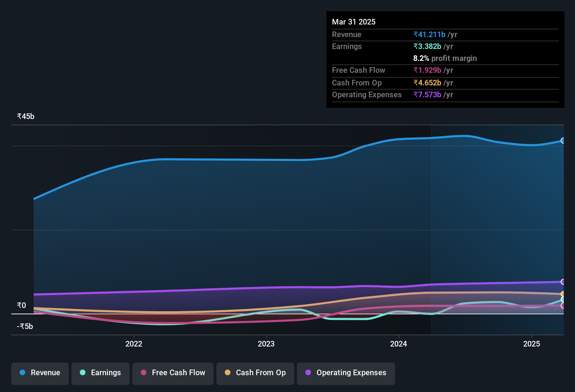
Task: Click the ₹4.652b cash from op value
Action: pyautogui.click(x=427, y=83)
